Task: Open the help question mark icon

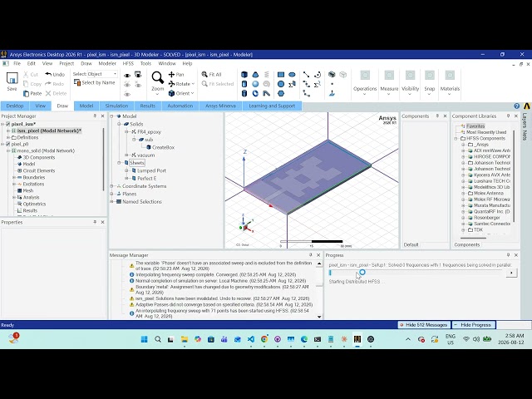Action: tap(517, 106)
